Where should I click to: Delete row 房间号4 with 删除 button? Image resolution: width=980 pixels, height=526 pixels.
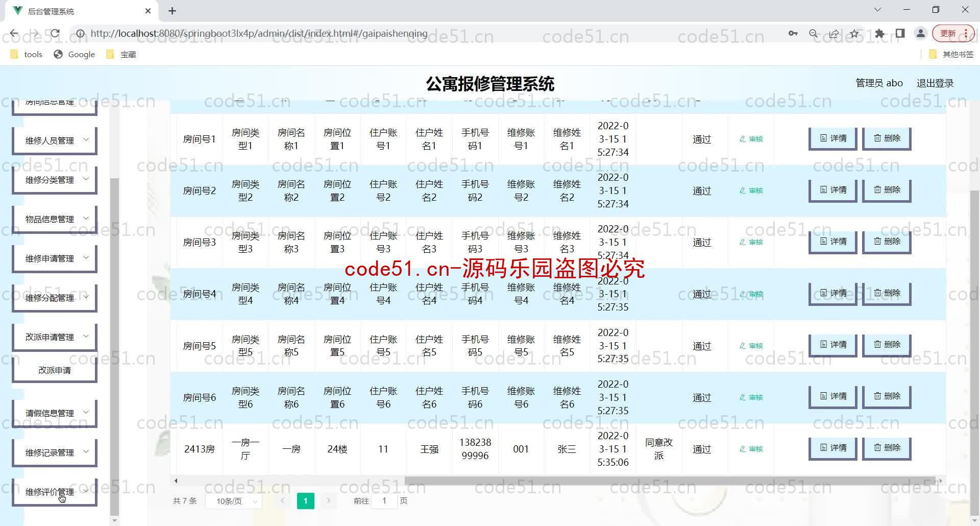[x=887, y=293]
